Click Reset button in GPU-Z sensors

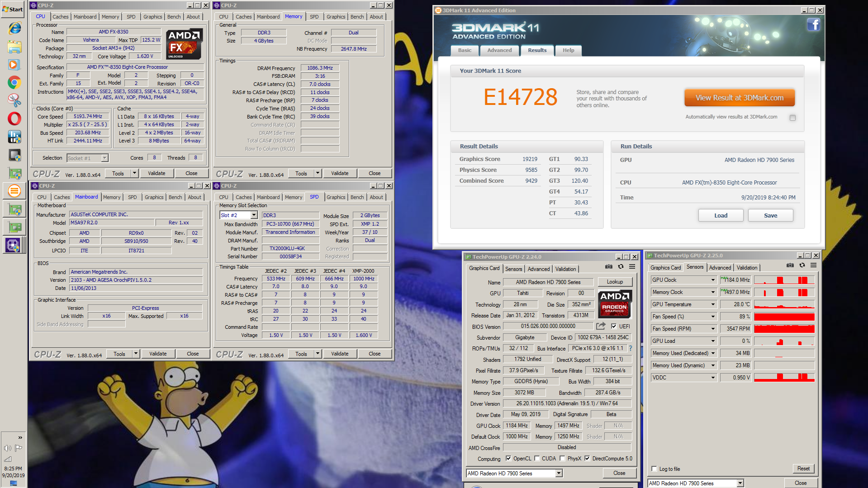coord(803,469)
